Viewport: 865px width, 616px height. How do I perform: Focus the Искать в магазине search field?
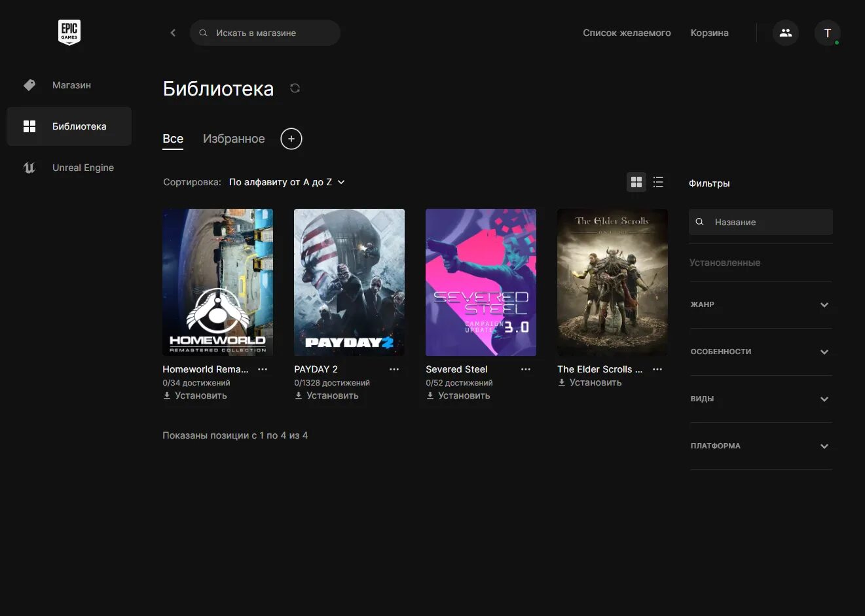coord(265,33)
